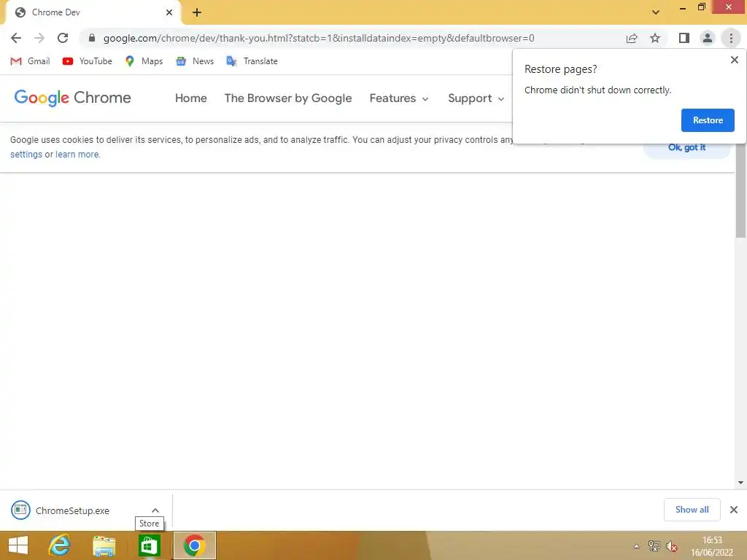Viewport: 747px width, 560px height.
Task: Accept cookies with Ok, got it
Action: pyautogui.click(x=686, y=147)
